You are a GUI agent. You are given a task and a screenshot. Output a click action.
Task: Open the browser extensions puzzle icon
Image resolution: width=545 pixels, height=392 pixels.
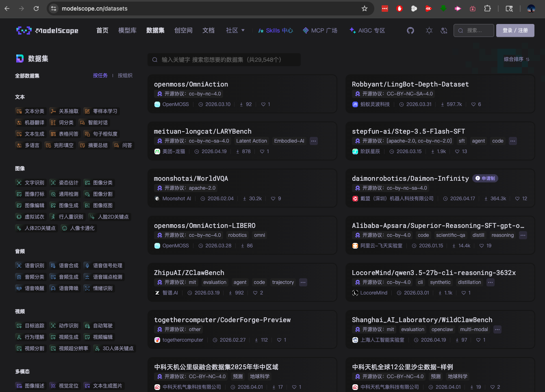pos(487,9)
